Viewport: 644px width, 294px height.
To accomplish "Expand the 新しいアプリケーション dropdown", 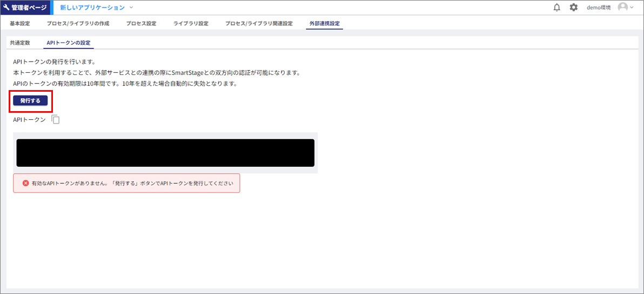I will (x=97, y=8).
